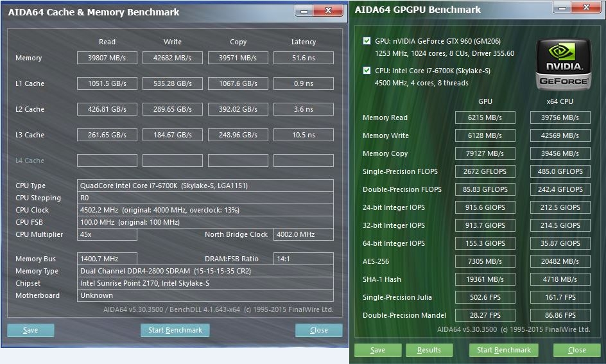Click the CPU Multiplier value 45x
The width and height of the screenshot is (606, 364).
(107, 234)
